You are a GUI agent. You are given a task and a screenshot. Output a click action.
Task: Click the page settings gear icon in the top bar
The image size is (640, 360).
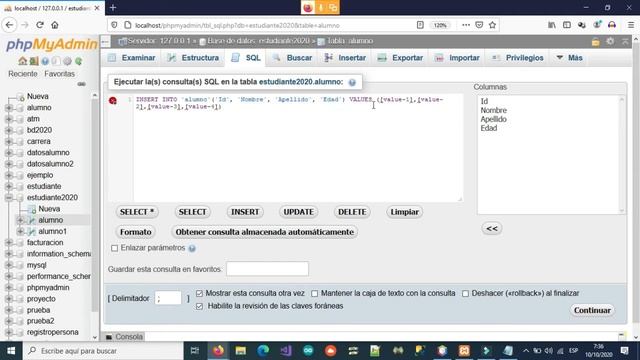610,41
